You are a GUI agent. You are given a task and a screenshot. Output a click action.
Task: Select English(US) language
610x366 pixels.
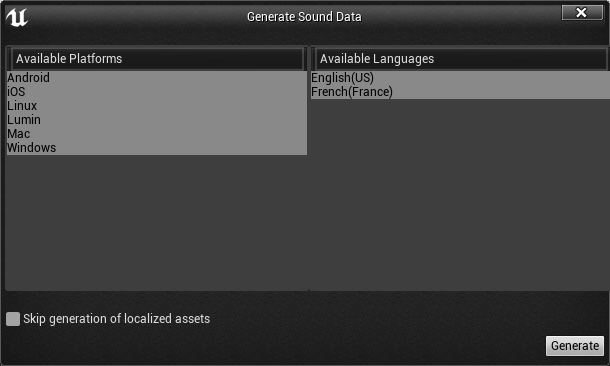tap(460, 78)
